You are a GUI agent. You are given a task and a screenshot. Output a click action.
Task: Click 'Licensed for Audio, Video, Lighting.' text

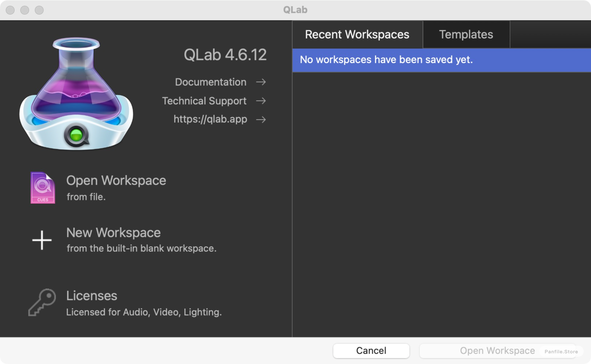pyautogui.click(x=144, y=312)
